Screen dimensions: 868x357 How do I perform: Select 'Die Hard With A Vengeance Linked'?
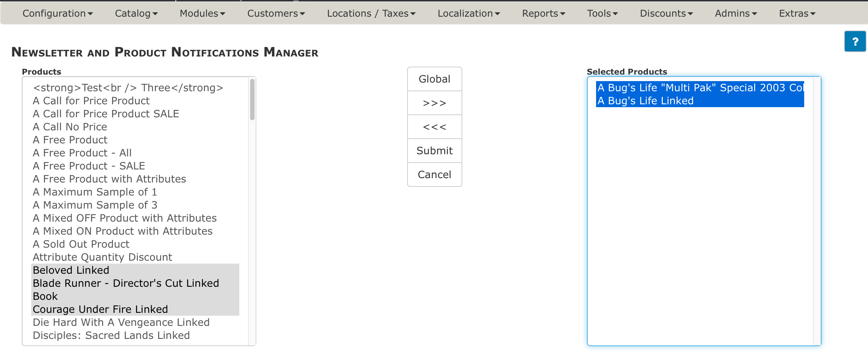pyautogui.click(x=136, y=322)
